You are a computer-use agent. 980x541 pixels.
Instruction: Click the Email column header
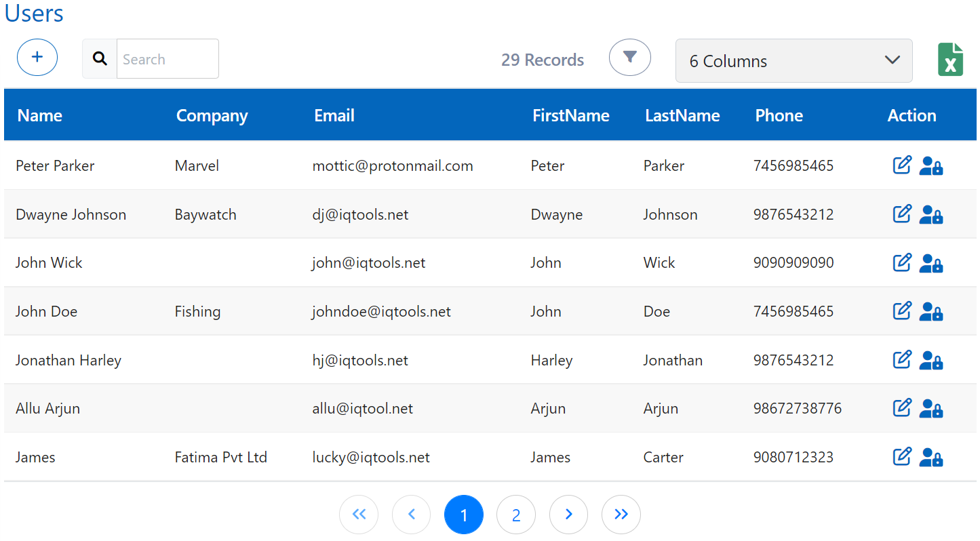[x=334, y=116]
